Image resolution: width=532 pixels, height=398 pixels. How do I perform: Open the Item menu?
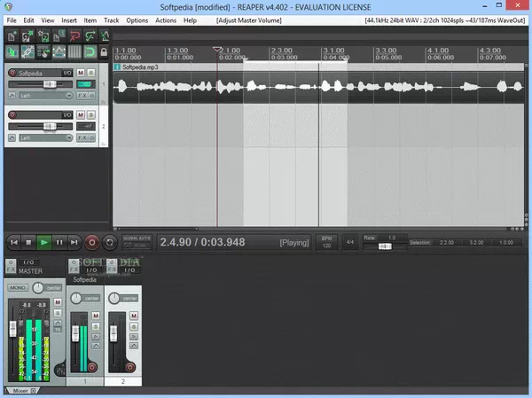(90, 20)
